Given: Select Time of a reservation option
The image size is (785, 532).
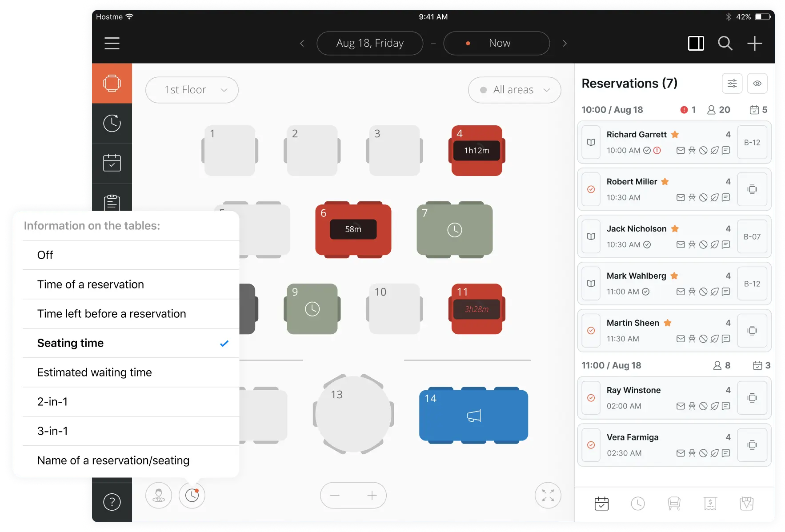Looking at the screenshot, I should 131,284.
